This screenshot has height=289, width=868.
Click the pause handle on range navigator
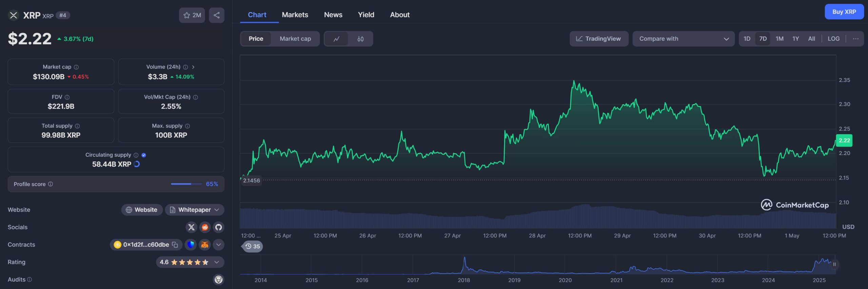[834, 264]
